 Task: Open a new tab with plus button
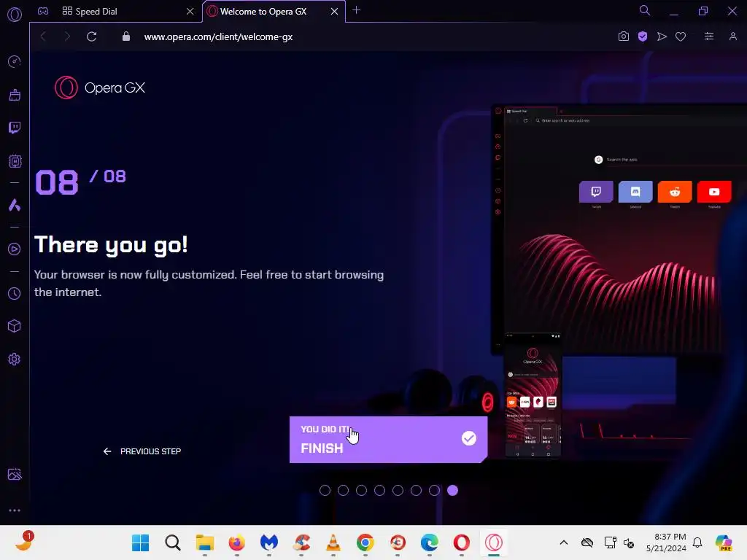(356, 10)
